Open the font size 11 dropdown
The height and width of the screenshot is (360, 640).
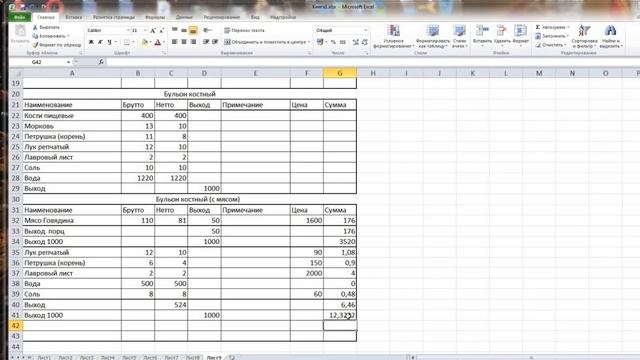tap(145, 31)
